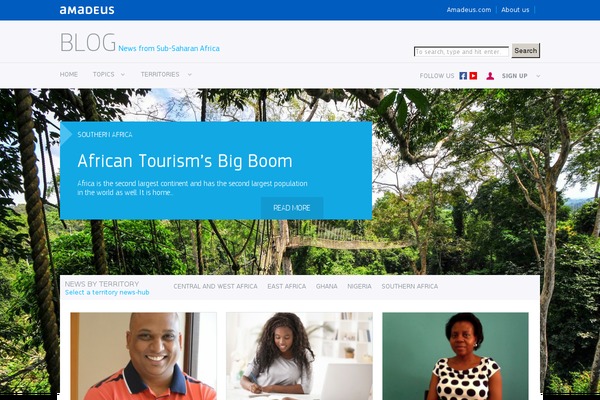Click the Search button
The width and height of the screenshot is (600, 400).
[x=526, y=51]
